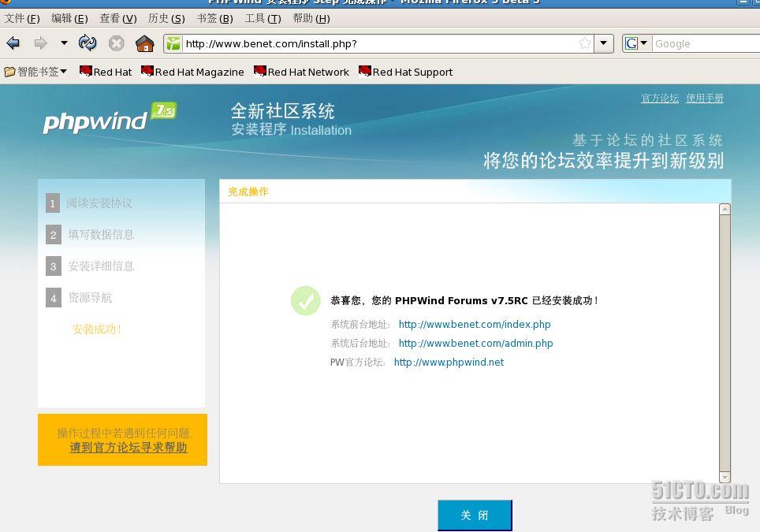
Task: Bookmark the page with the star icon
Action: pyautogui.click(x=585, y=43)
